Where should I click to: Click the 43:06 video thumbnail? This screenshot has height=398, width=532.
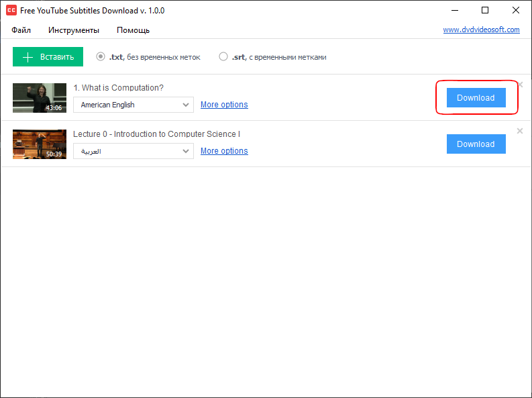click(40, 98)
